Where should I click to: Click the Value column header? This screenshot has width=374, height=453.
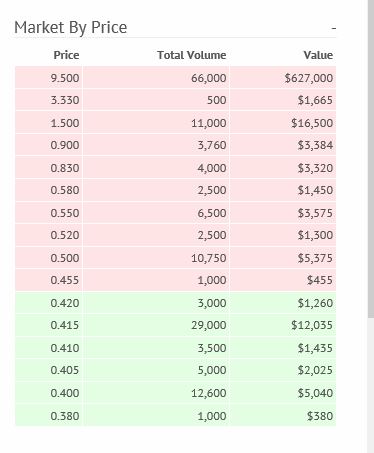point(318,55)
